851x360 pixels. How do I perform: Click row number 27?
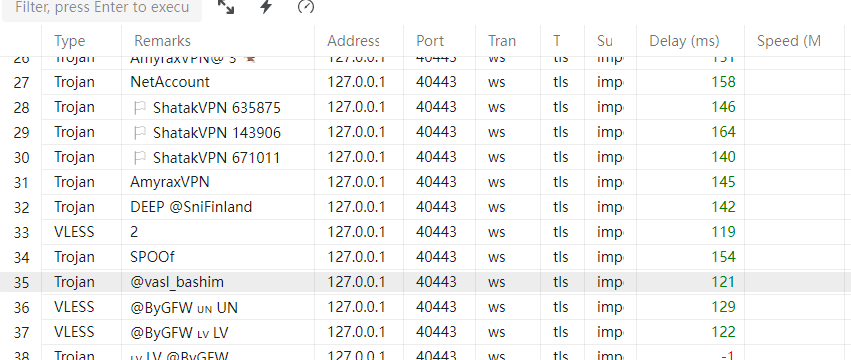(x=21, y=83)
